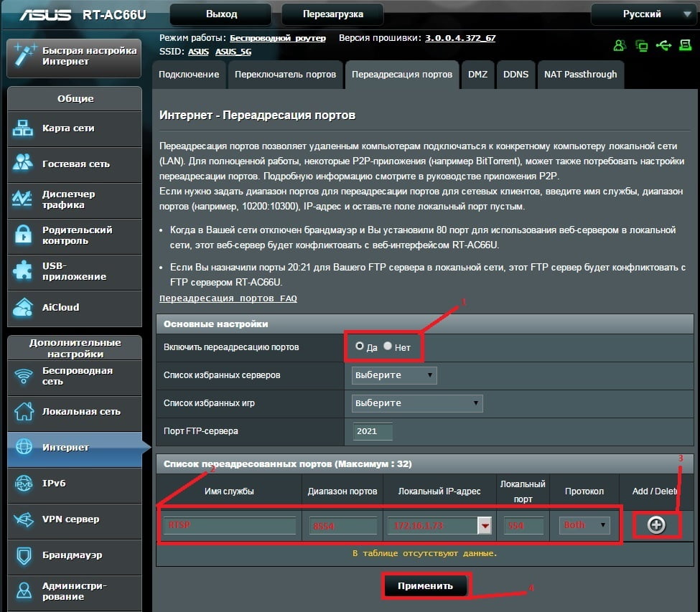Open the Беспроводной роутер mode link
The image size is (700, 612).
click(x=278, y=38)
